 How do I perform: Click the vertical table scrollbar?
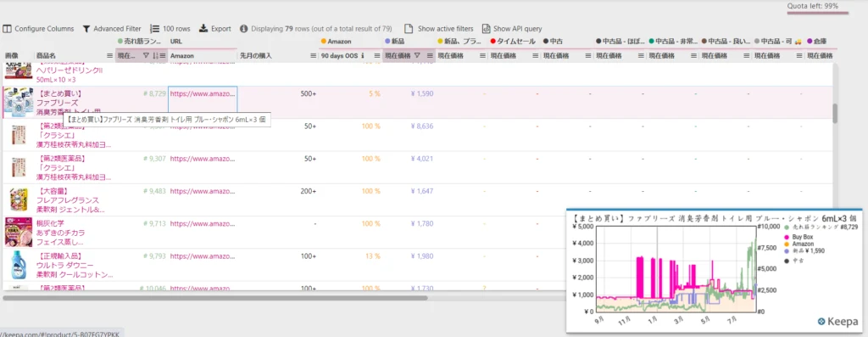click(835, 113)
